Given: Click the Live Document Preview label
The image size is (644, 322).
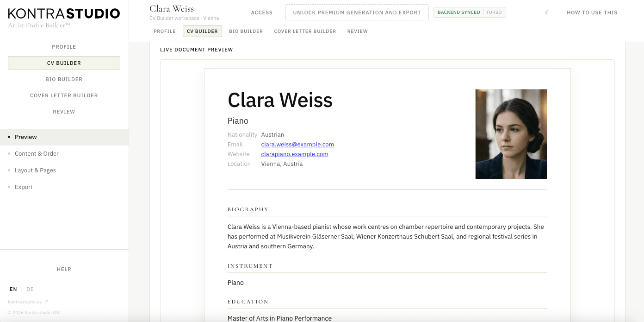Looking at the screenshot, I should pos(197,50).
